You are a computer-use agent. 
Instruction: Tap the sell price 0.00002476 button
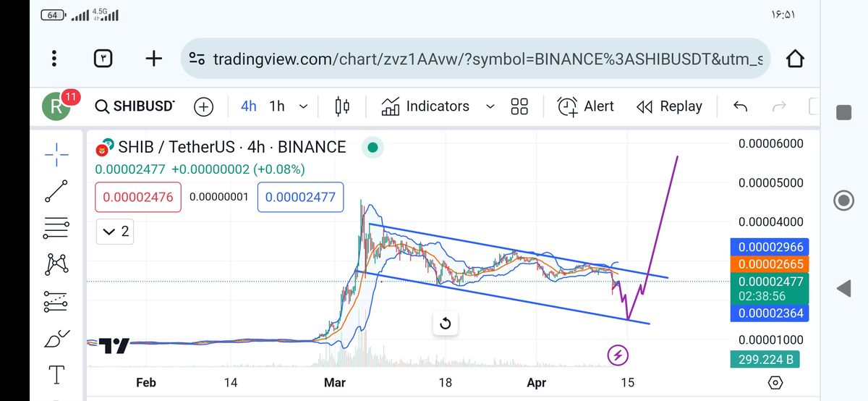(137, 197)
